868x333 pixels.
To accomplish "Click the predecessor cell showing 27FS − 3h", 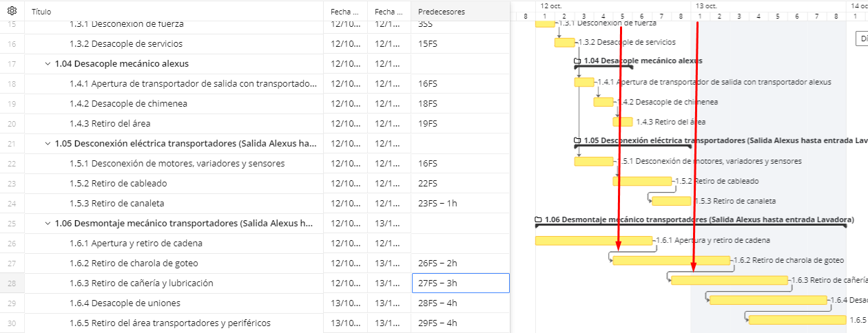I will point(459,283).
